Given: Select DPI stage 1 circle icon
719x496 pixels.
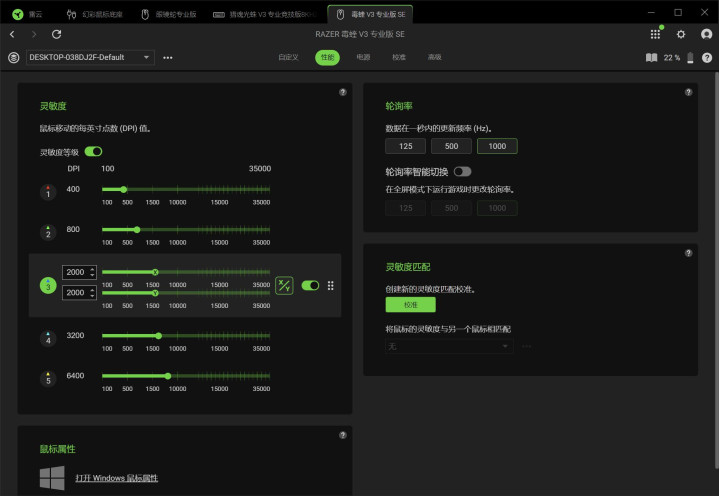Looking at the screenshot, I should (46, 193).
